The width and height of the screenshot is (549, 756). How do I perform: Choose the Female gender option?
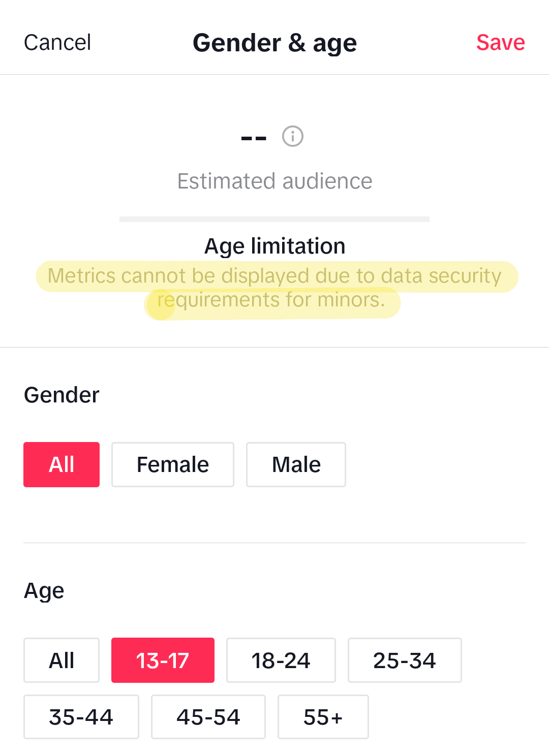coord(173,464)
